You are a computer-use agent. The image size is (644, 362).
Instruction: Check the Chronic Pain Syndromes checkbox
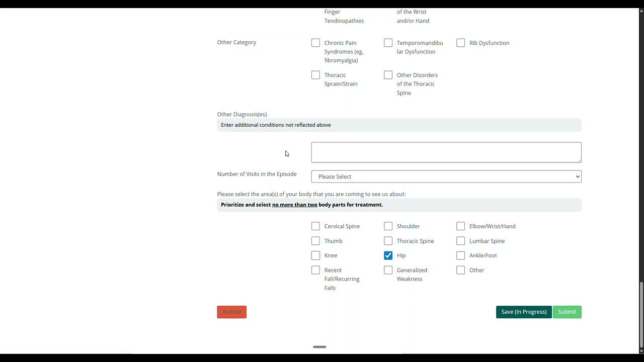point(315,43)
